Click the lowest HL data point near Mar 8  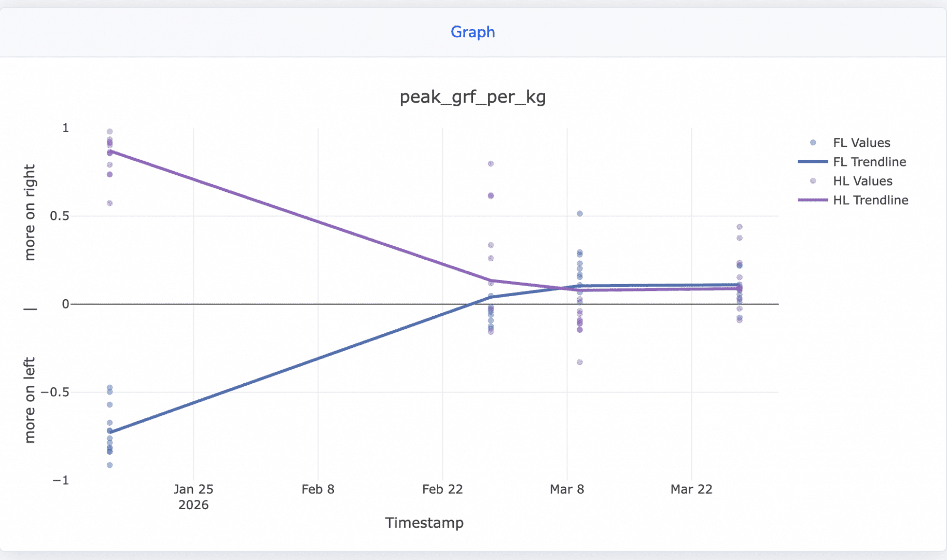580,362
